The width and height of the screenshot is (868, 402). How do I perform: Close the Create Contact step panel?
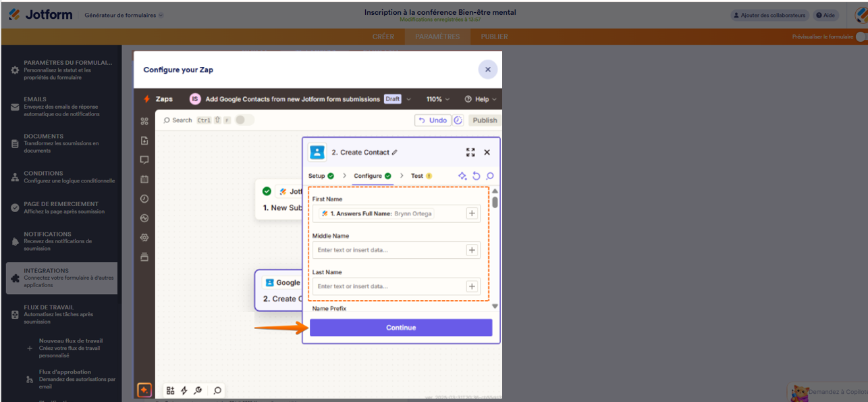[487, 153]
